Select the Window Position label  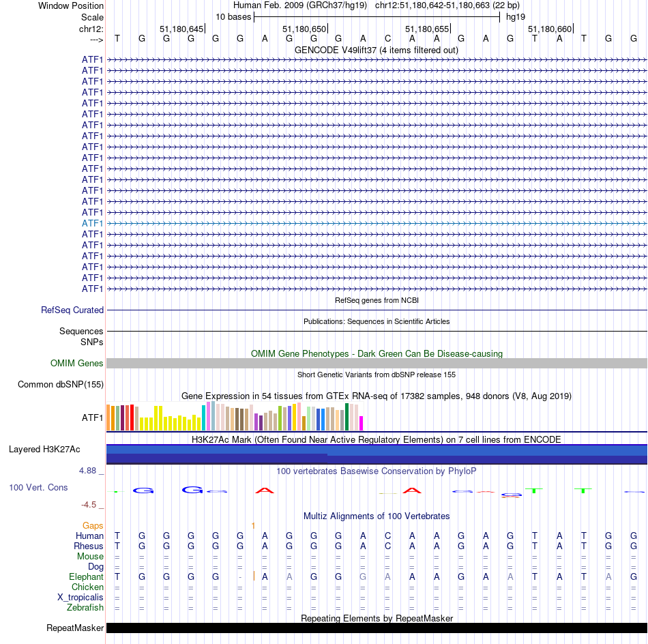tap(71, 5)
